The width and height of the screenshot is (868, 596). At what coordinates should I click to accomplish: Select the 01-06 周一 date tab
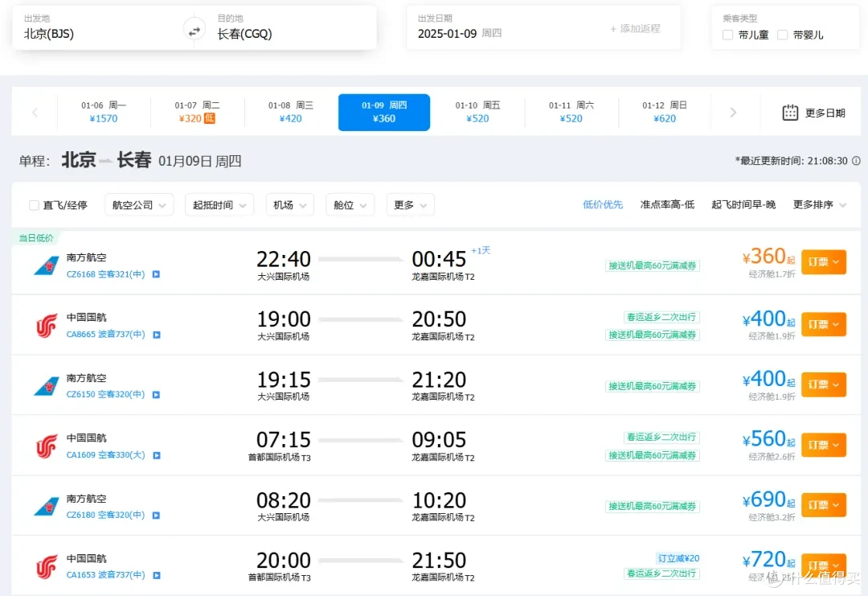(x=104, y=112)
